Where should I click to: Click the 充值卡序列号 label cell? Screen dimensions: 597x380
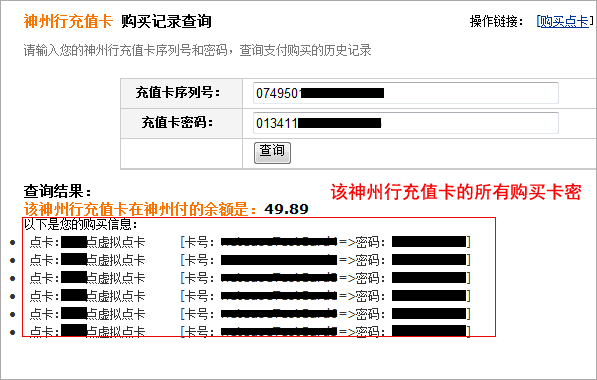coord(182,93)
